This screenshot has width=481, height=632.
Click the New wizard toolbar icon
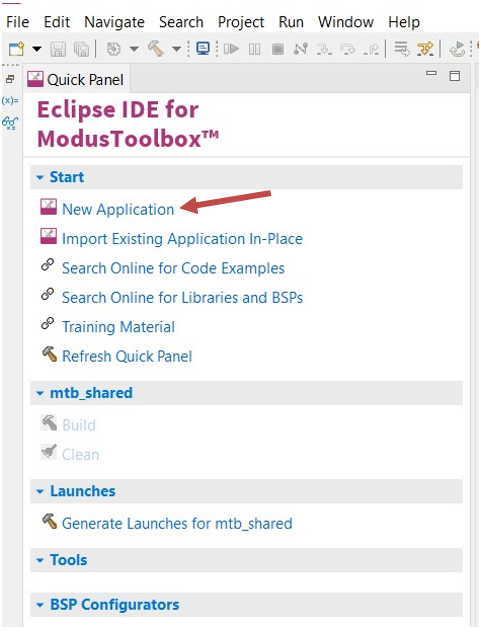pyautogui.click(x=17, y=49)
